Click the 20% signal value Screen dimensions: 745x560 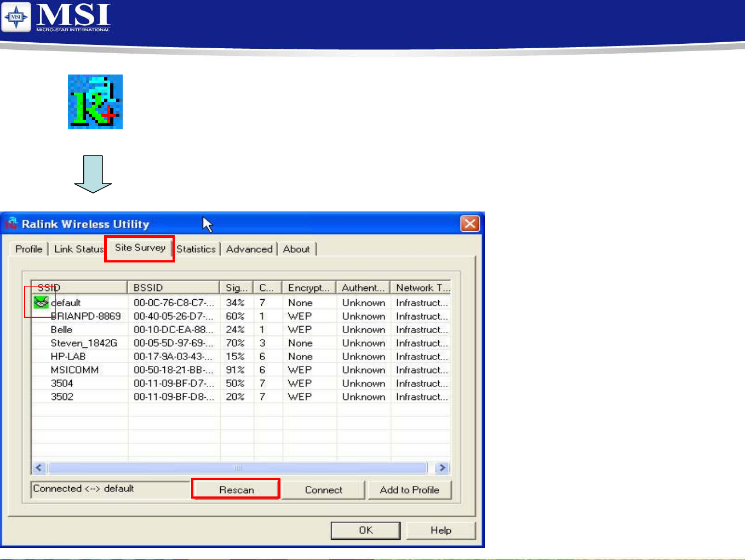point(235,397)
